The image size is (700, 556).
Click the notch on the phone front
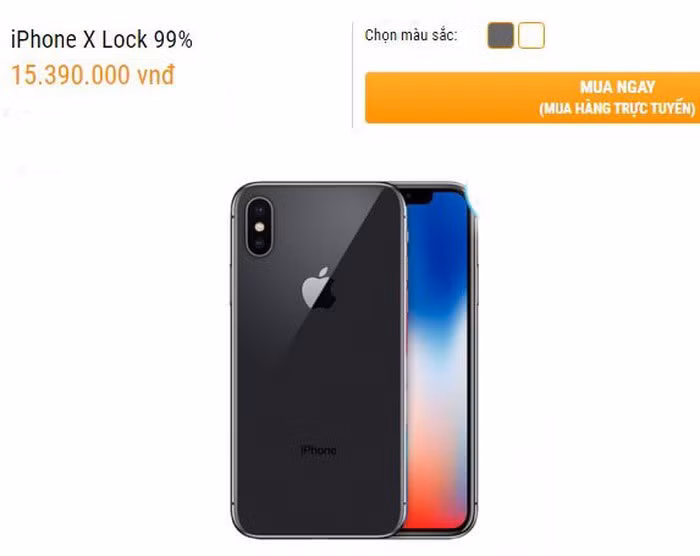415,197
